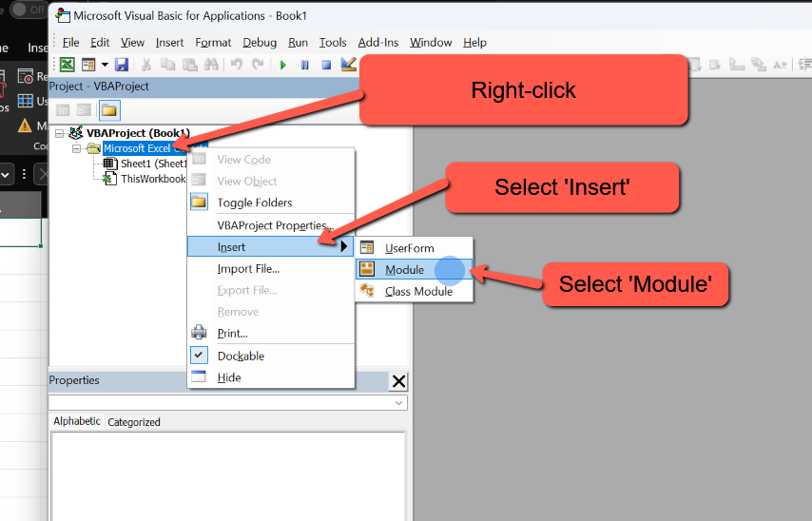Image resolution: width=812 pixels, height=521 pixels.
Task: Switch to the Categorized tab in Properties
Action: click(x=134, y=422)
